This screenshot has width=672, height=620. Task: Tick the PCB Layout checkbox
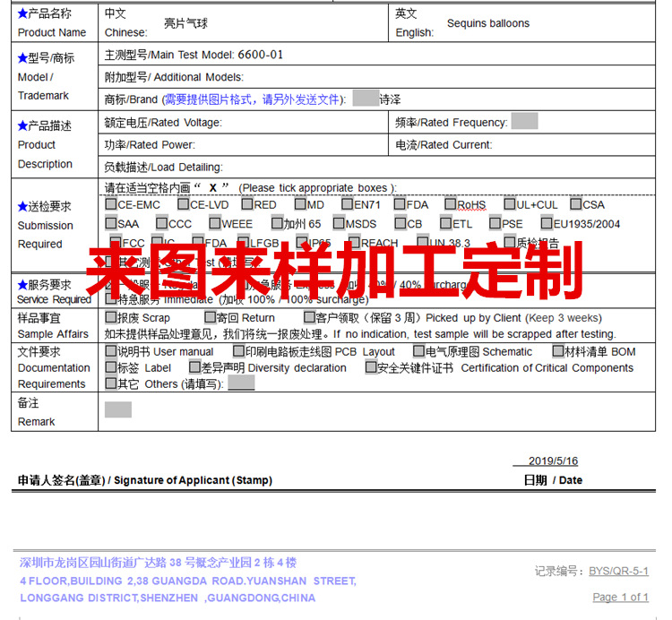(238, 351)
